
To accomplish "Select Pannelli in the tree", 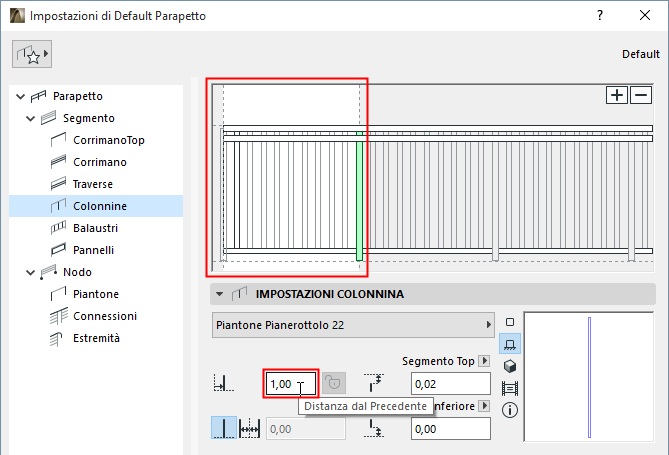I will click(x=93, y=250).
